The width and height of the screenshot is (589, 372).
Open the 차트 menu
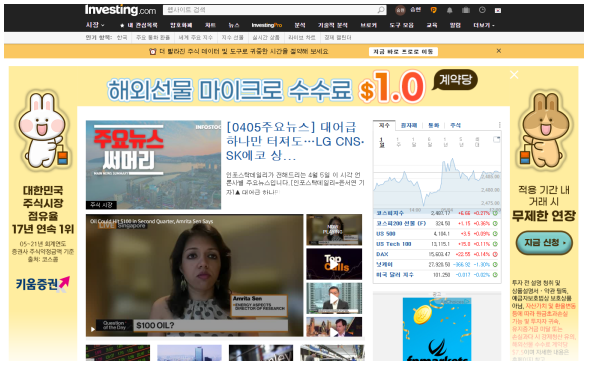[210, 26]
